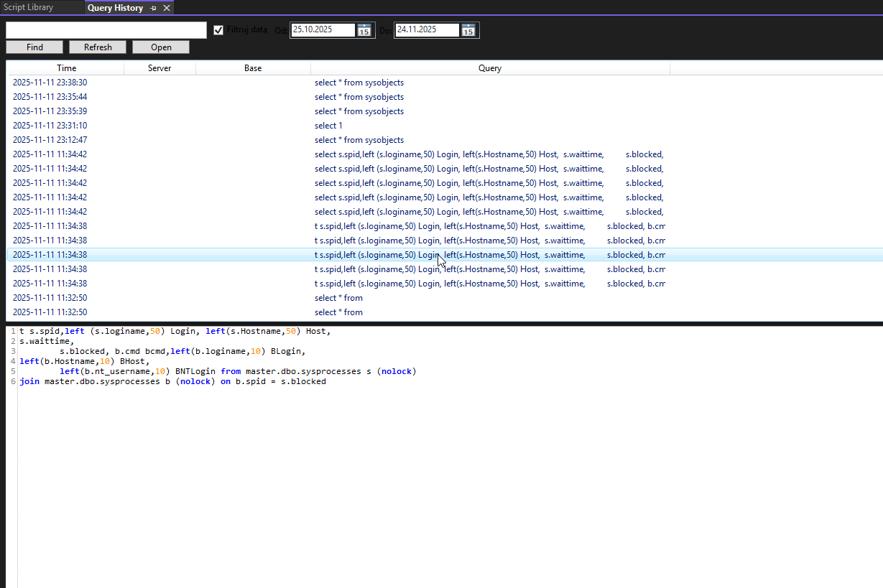The width and height of the screenshot is (883, 588).
Task: Select the 'select 1' query row
Action: coord(328,125)
